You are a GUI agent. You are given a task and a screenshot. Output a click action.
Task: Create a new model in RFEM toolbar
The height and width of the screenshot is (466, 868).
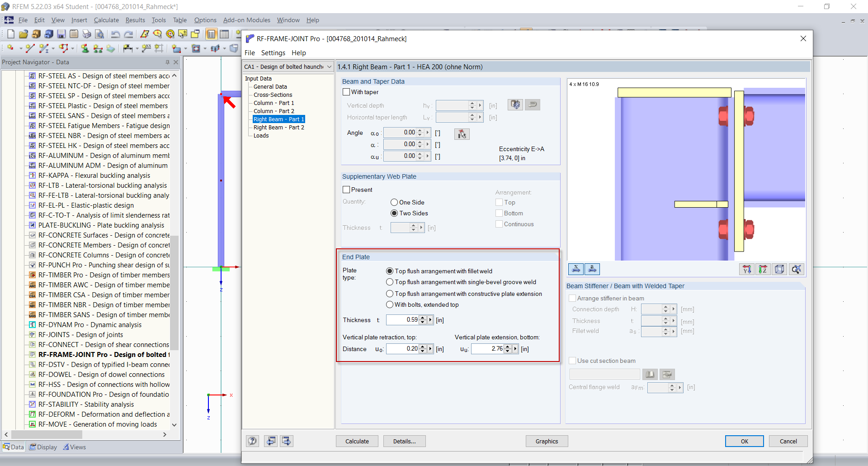point(11,34)
